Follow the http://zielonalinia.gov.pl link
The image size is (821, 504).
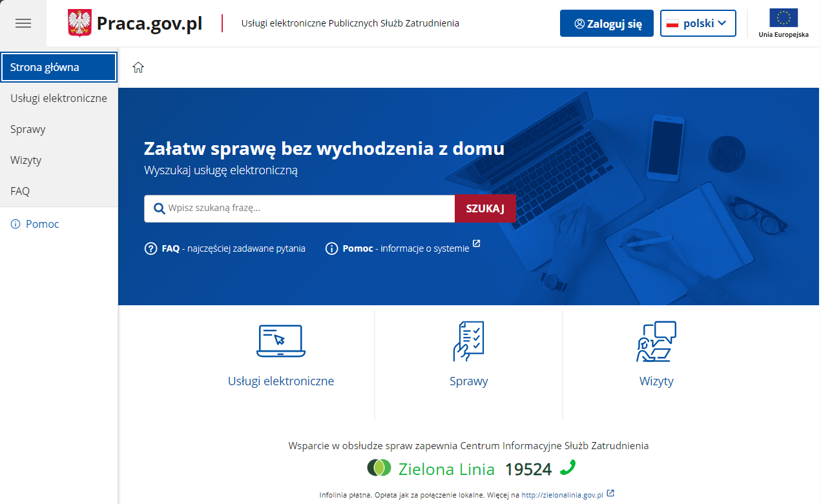562,495
